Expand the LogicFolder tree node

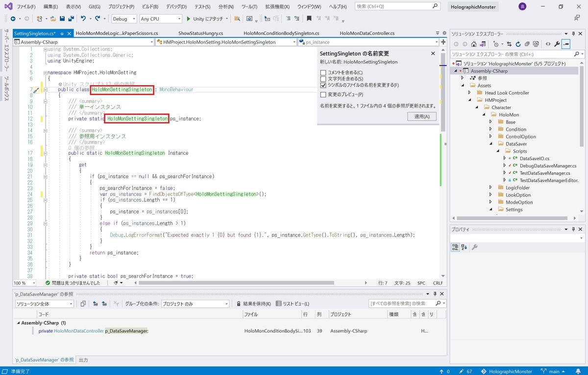click(x=490, y=187)
